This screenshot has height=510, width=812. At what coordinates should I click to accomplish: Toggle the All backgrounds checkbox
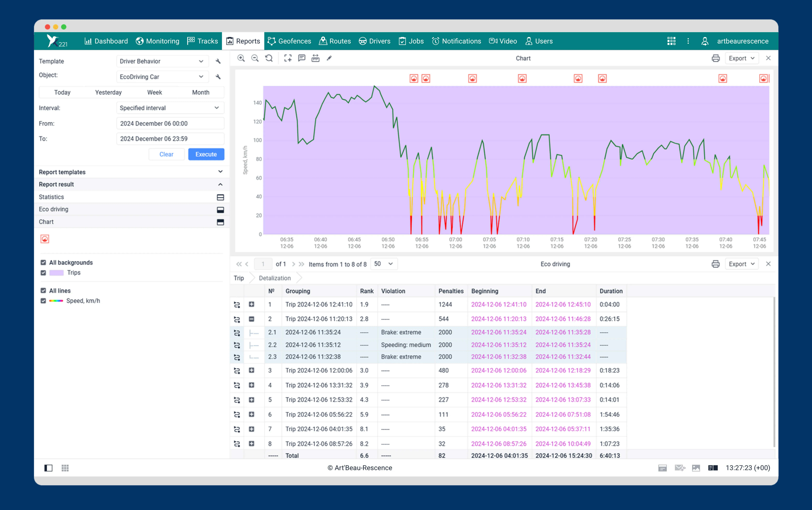click(43, 263)
